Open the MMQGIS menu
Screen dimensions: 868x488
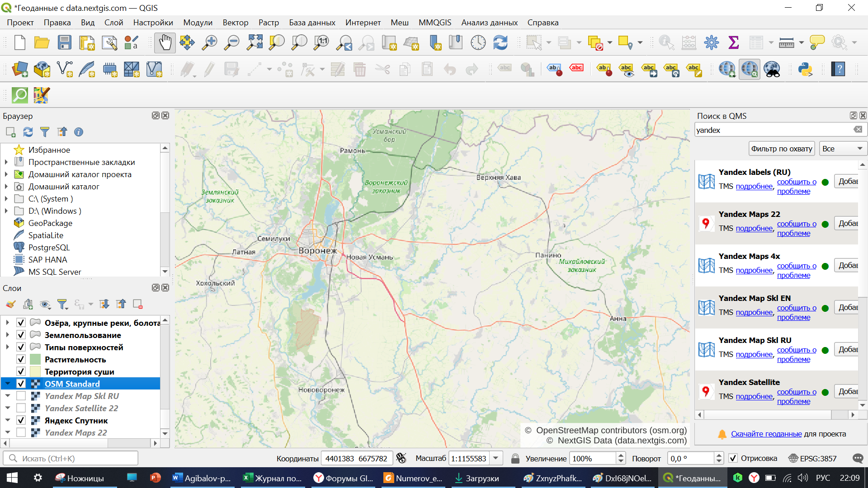point(434,23)
